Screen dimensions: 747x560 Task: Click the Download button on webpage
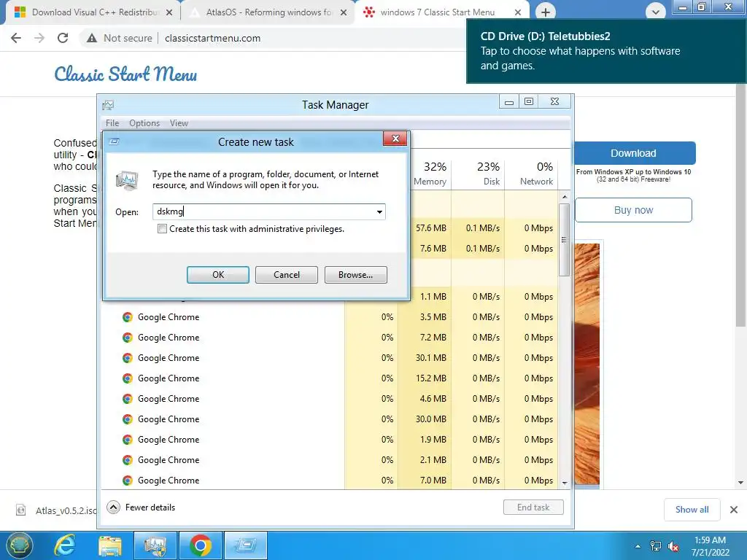[x=634, y=153]
